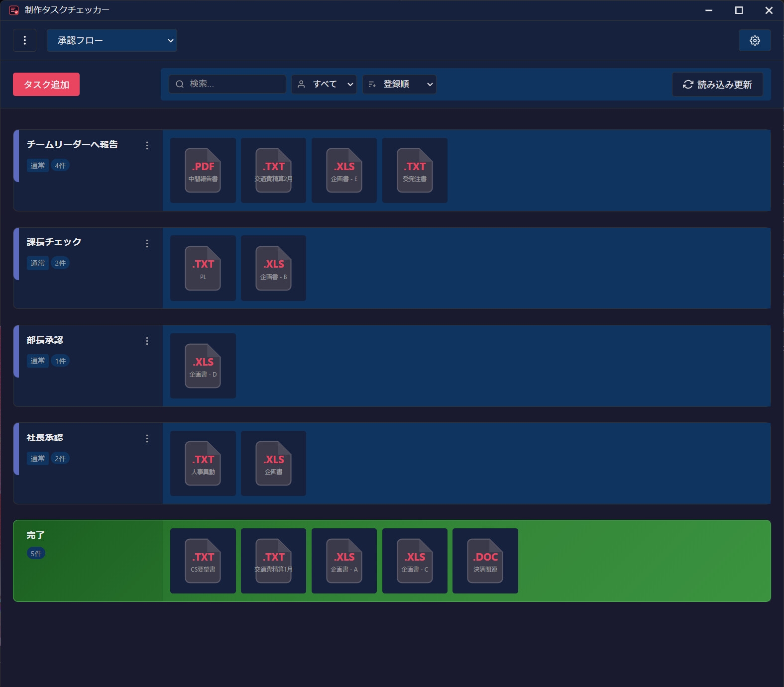Select the 受発注書 TXT file thumbnail
Screen dimensions: 784x687
coord(415,170)
